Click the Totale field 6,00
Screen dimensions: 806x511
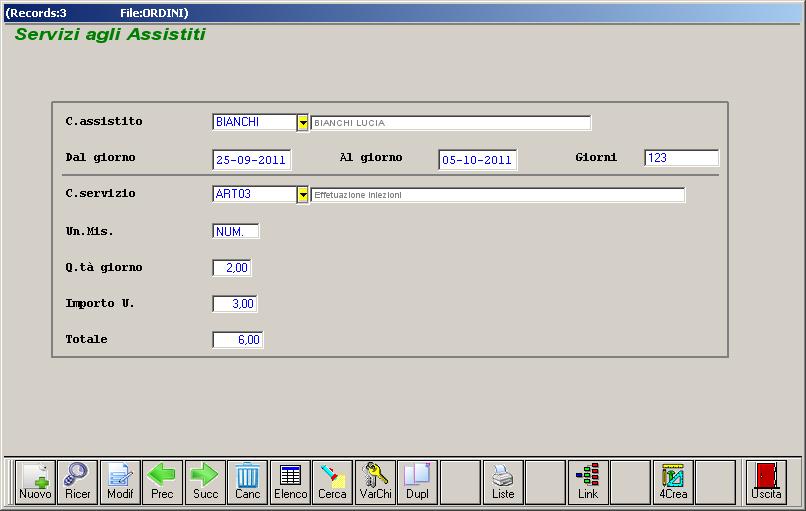tap(238, 340)
